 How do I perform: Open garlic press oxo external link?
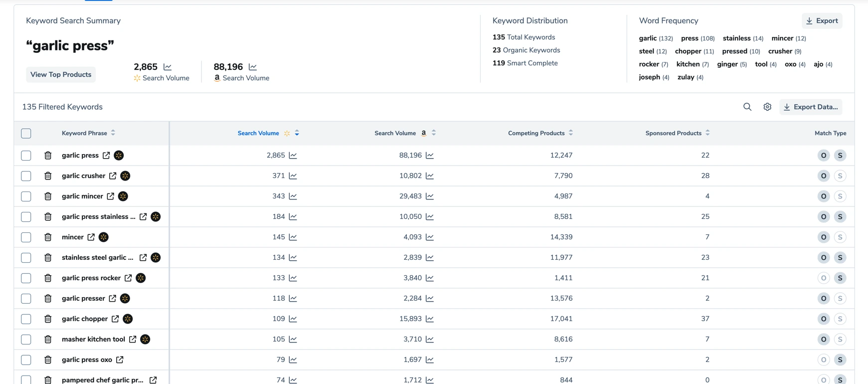[120, 360]
